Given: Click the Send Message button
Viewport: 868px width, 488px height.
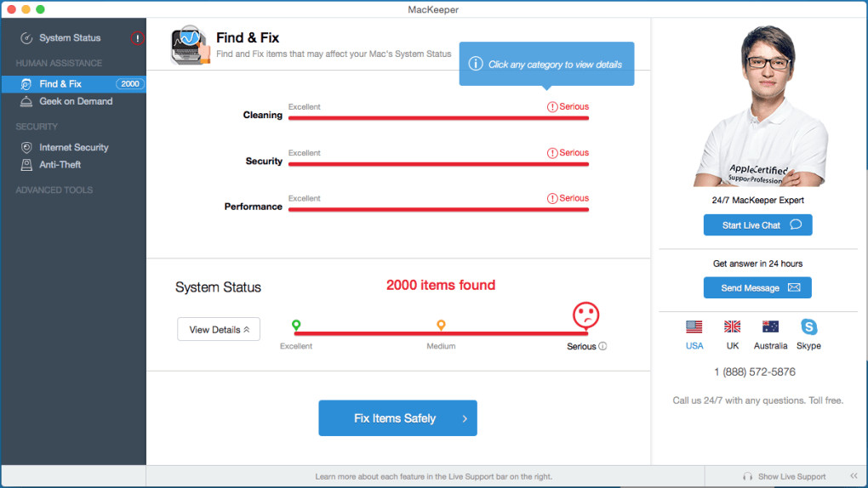Looking at the screenshot, I should (x=757, y=287).
